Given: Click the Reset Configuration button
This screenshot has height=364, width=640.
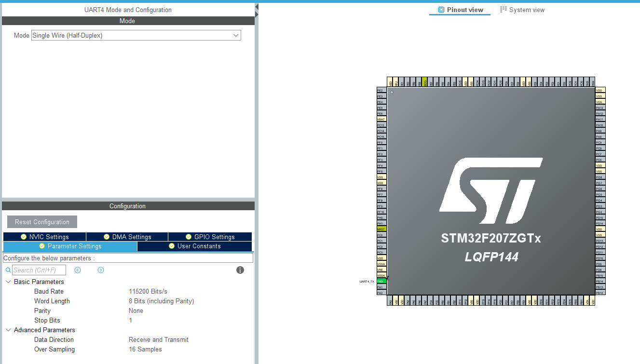Looking at the screenshot, I should [42, 222].
